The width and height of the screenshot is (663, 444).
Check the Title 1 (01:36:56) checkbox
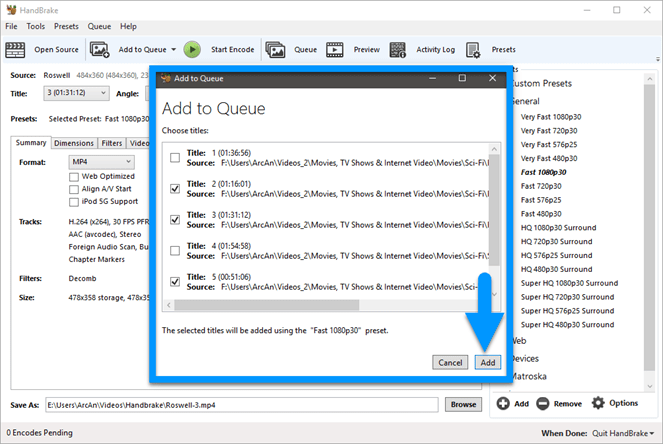[175, 158]
